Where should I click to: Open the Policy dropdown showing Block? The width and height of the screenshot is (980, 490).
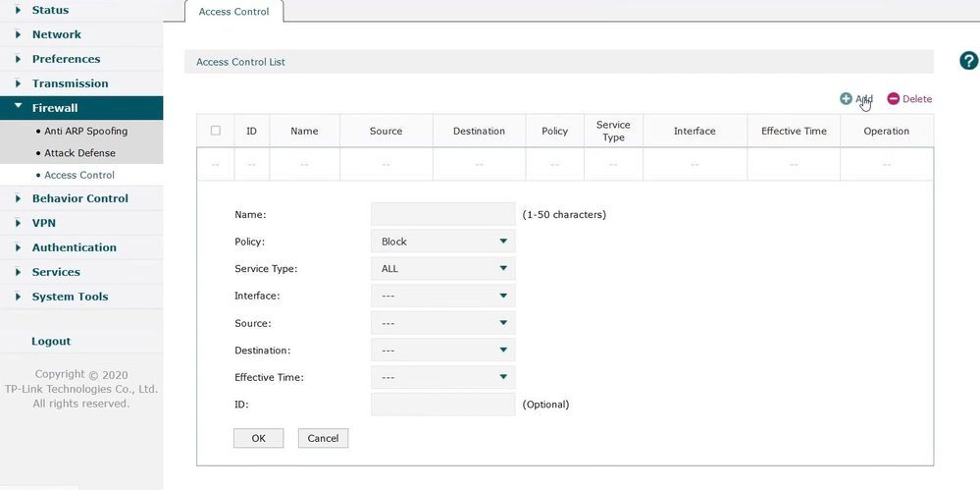pyautogui.click(x=442, y=242)
